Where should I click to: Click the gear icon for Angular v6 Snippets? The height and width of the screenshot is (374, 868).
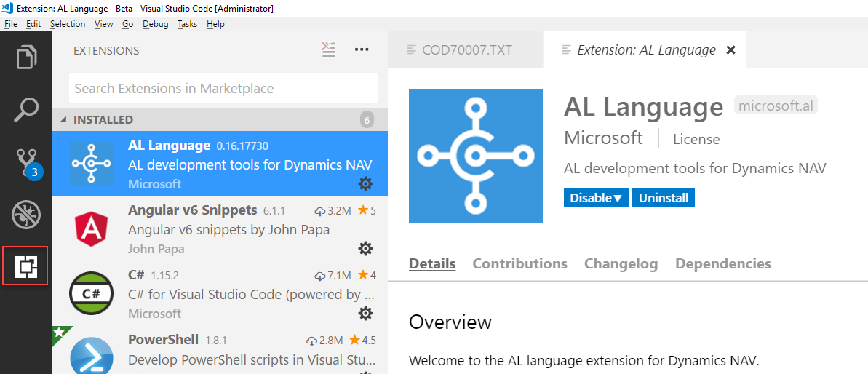(365, 248)
